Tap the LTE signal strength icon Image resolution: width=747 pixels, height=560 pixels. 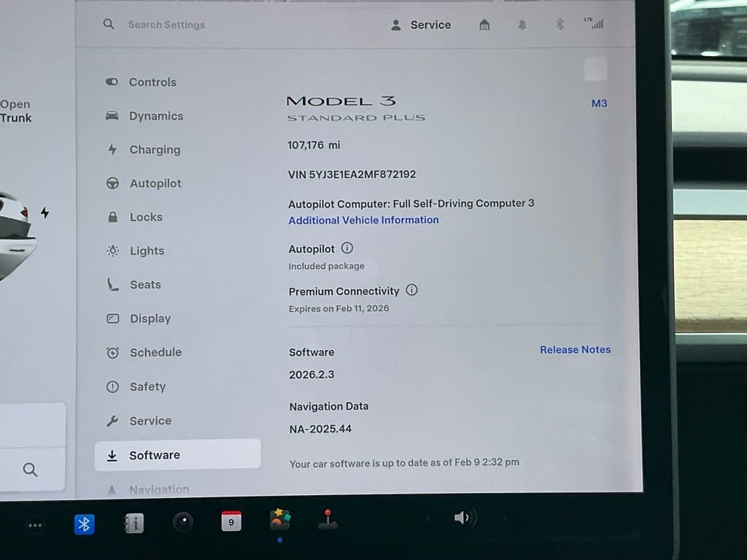594,23
